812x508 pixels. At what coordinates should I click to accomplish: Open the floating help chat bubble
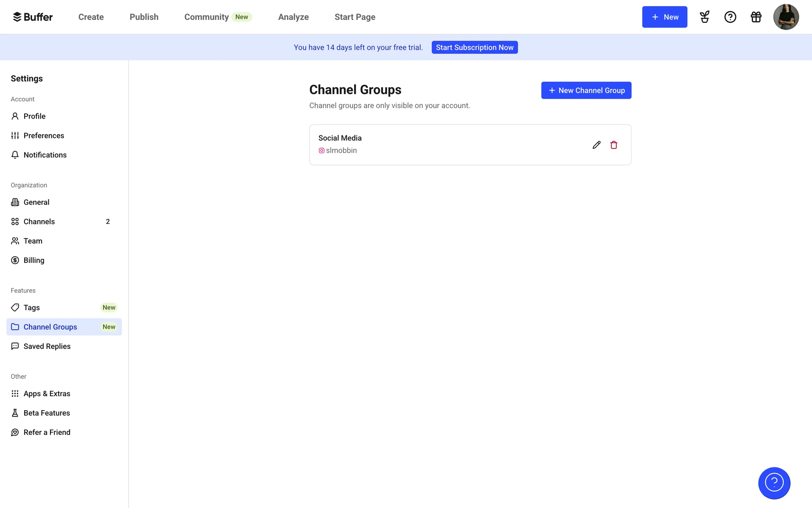tap(774, 483)
